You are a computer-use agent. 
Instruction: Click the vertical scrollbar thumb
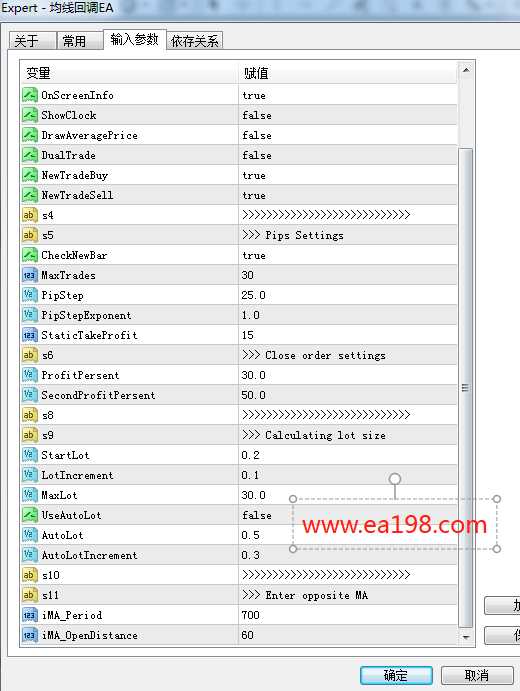pos(466,388)
